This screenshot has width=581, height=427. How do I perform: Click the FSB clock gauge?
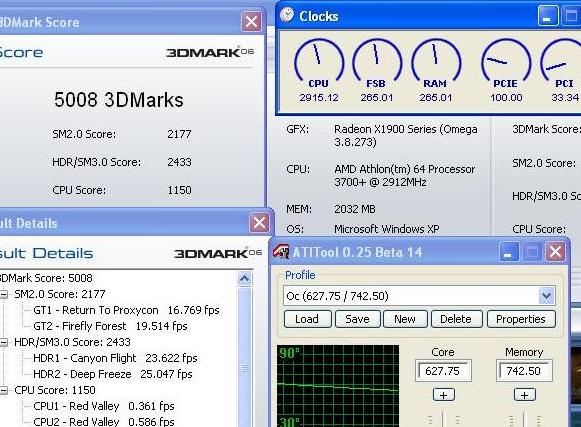click(x=377, y=61)
